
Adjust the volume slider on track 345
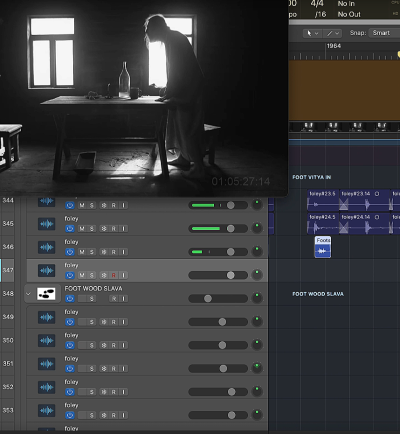(218, 229)
